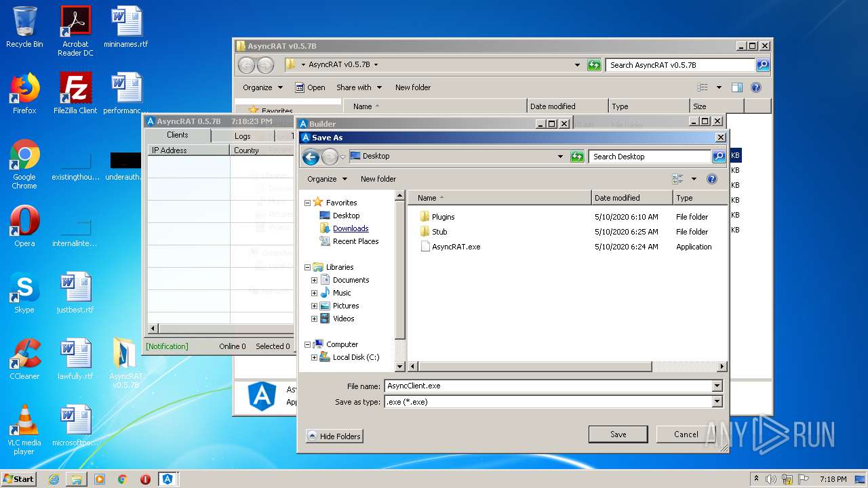Screen dimensions: 868x488
Task: Click the Cancel button
Action: 686,434
